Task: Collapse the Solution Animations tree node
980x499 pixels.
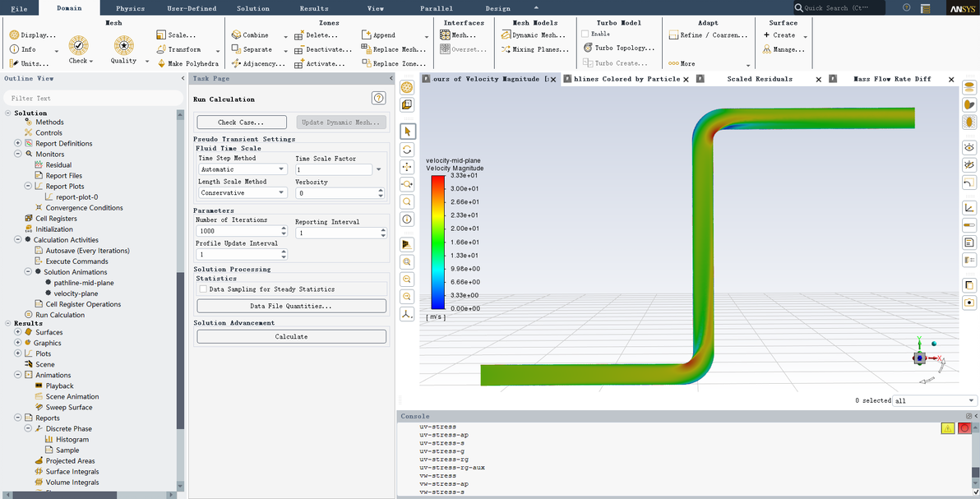Action: pos(28,272)
